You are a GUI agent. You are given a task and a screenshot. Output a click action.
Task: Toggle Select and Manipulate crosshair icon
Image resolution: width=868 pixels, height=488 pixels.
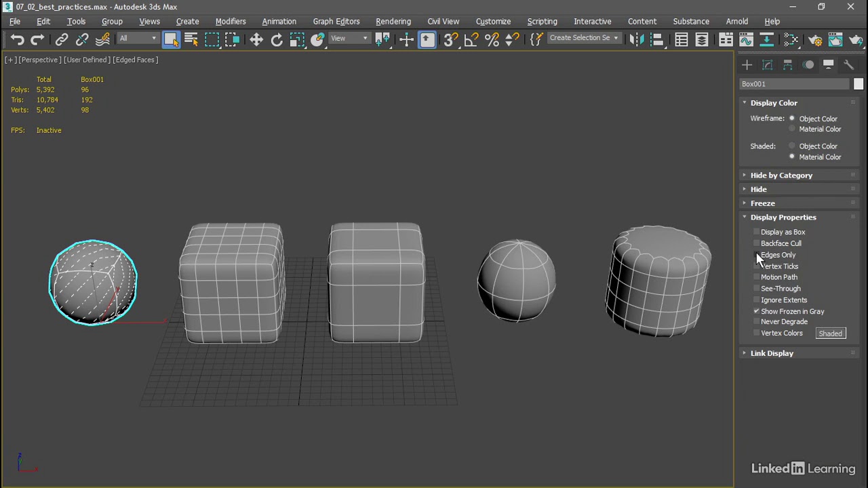[x=406, y=40]
